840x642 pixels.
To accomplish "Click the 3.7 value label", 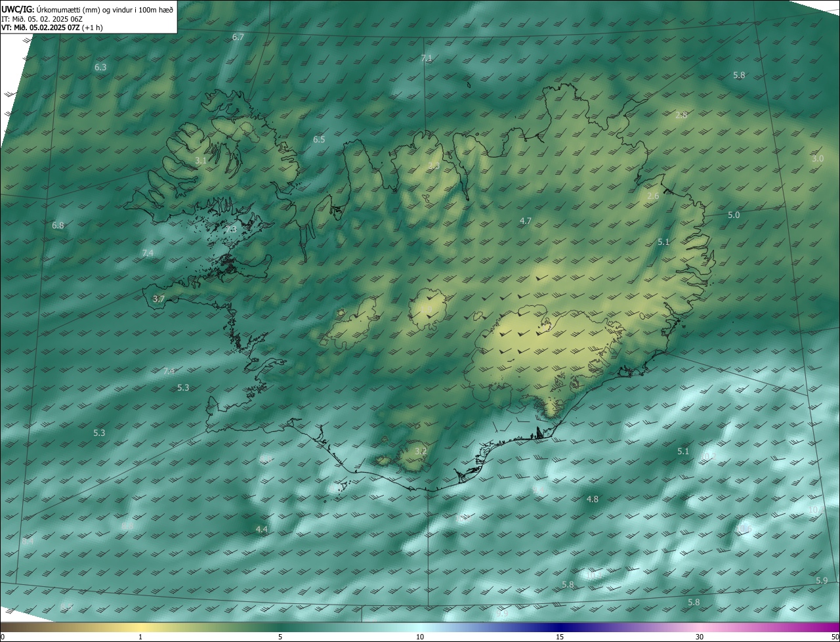I will 158,299.
